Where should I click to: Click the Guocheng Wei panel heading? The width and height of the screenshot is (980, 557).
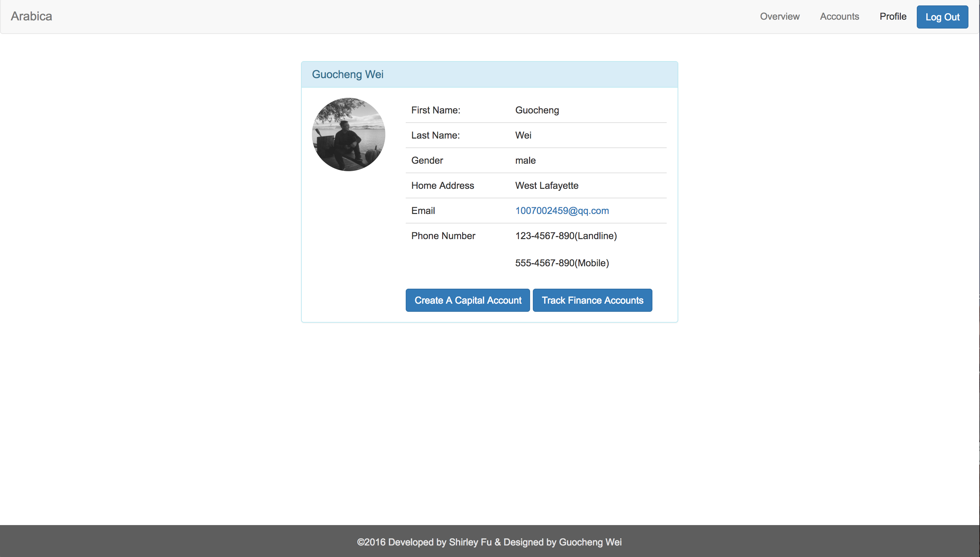[x=348, y=74]
